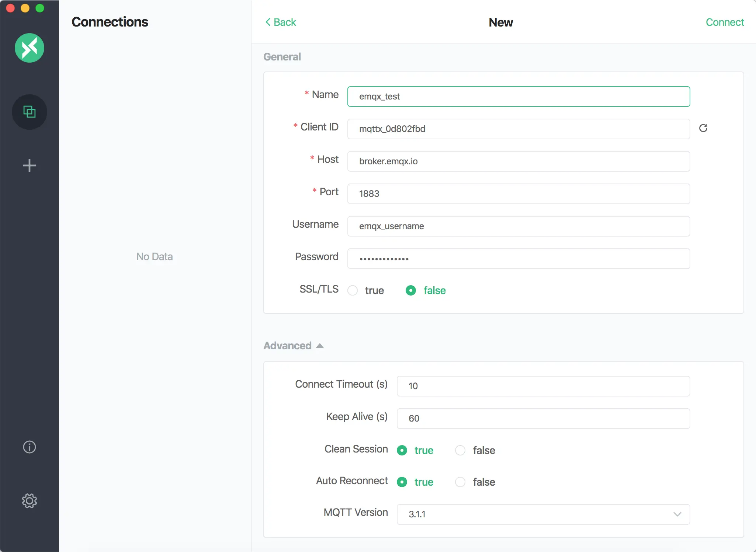Open the Settings gear icon
This screenshot has height=552, width=756.
(x=30, y=501)
